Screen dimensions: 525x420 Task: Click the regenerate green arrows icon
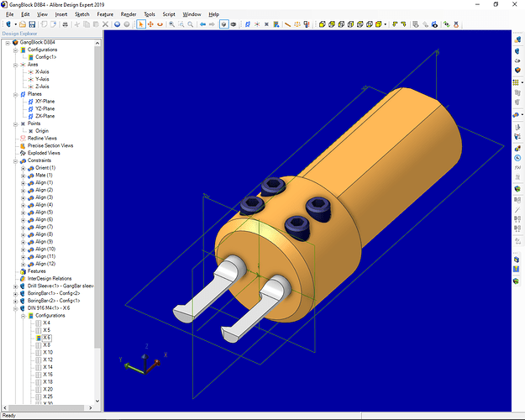(x=446, y=24)
